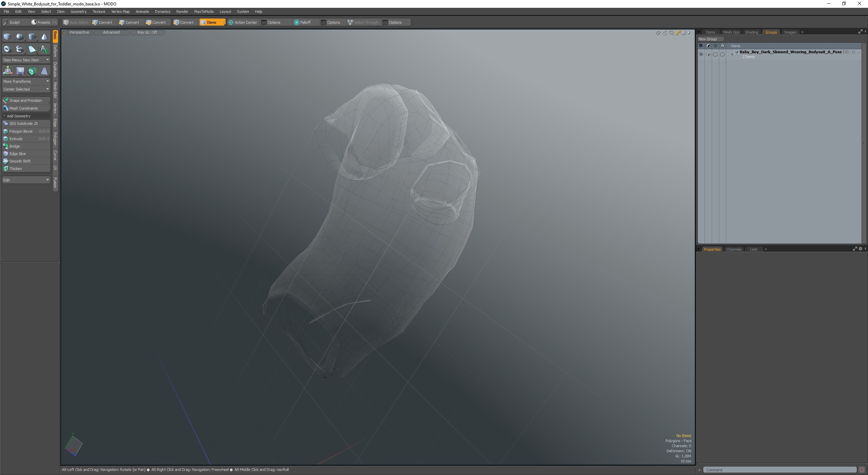Select the Sphere primitive tool
The width and height of the screenshot is (868, 475).
coord(20,36)
